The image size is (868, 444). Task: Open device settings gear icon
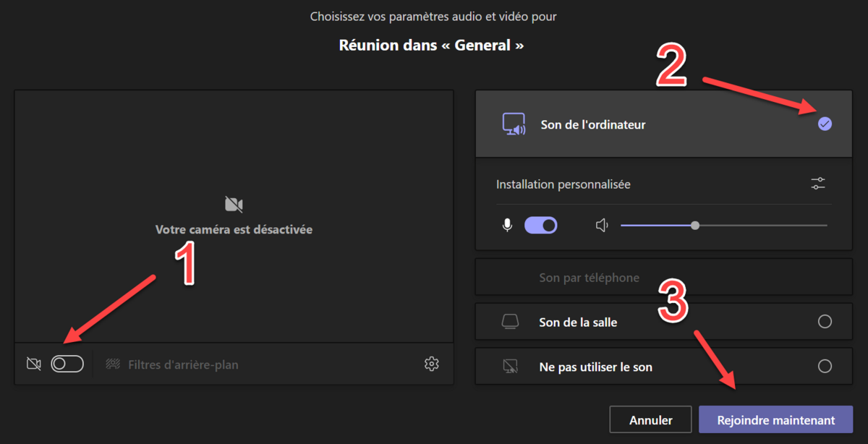click(432, 364)
